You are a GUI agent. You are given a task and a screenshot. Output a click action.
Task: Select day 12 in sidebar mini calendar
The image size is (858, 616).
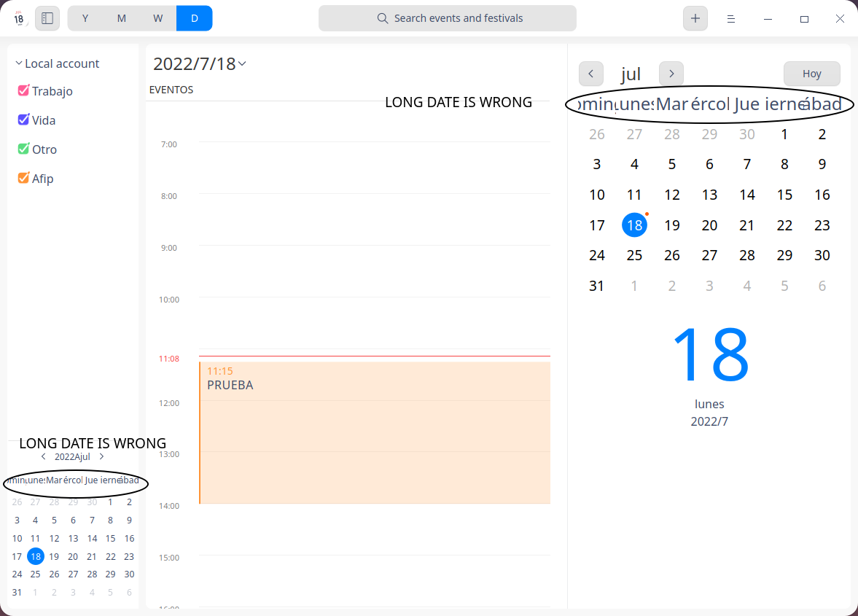[54, 538]
